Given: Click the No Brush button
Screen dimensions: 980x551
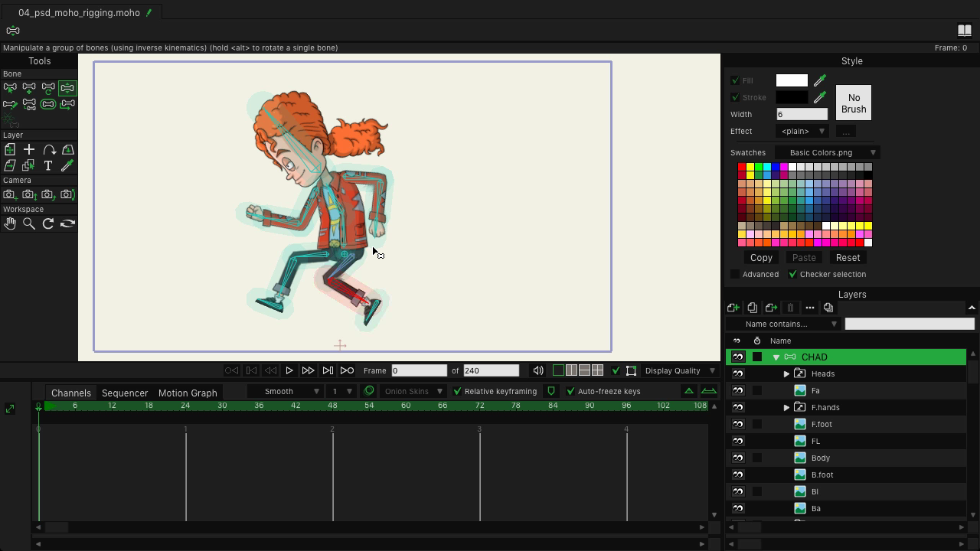Looking at the screenshot, I should pos(853,103).
